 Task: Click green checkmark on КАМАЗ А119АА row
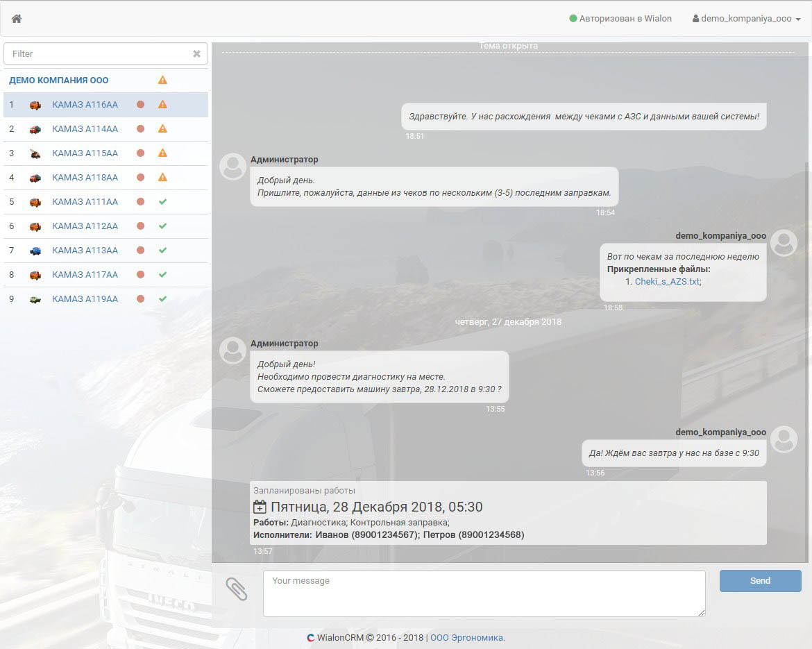(x=162, y=299)
